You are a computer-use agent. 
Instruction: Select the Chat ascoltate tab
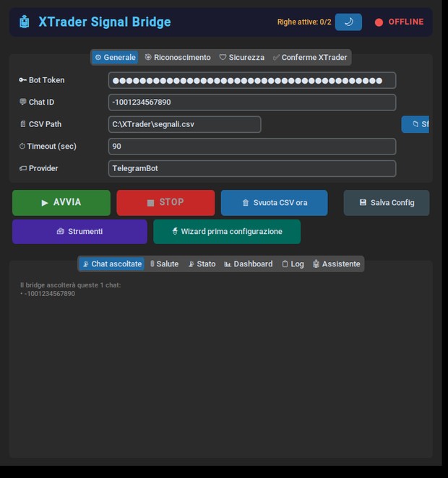coord(111,264)
